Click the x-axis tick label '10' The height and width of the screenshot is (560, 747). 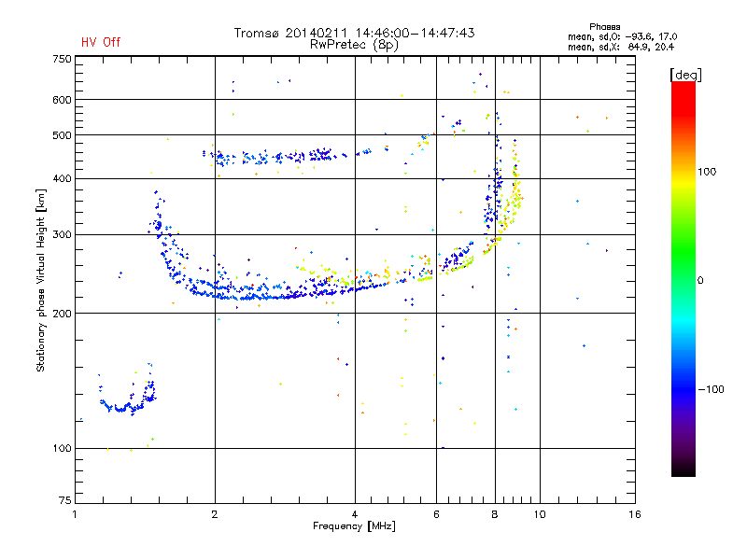(540, 514)
